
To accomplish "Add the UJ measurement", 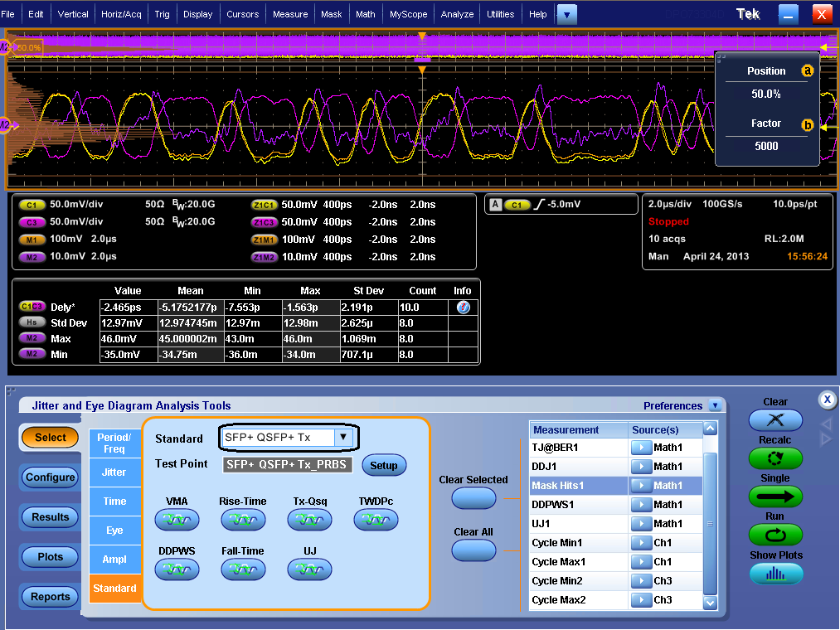I will 308,569.
